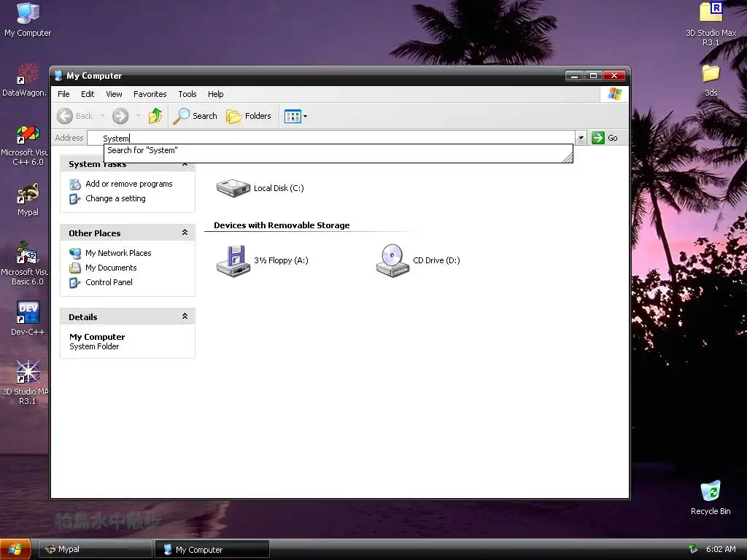The height and width of the screenshot is (560, 747).
Task: Click the 6:02 AM taskbar clock
Action: tap(721, 549)
